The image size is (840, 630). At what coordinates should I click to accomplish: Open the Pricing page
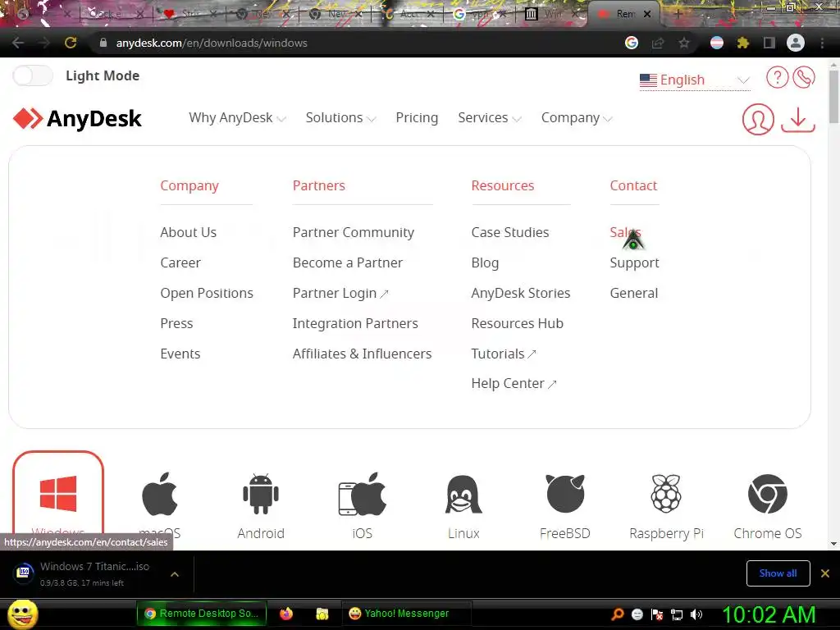click(x=417, y=118)
